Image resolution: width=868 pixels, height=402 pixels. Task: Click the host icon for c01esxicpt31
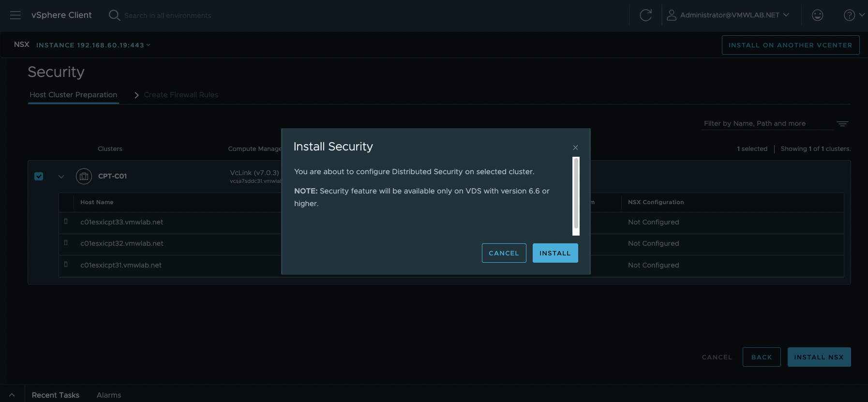tap(66, 264)
